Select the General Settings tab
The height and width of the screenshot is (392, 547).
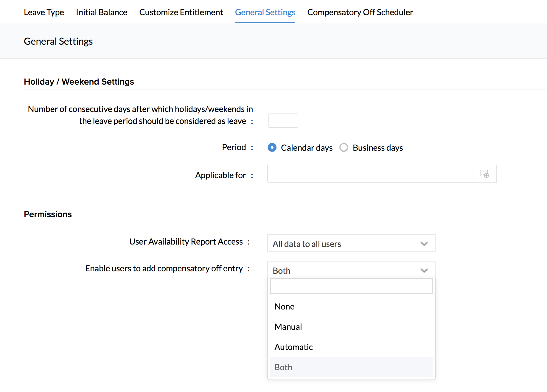coord(265,12)
